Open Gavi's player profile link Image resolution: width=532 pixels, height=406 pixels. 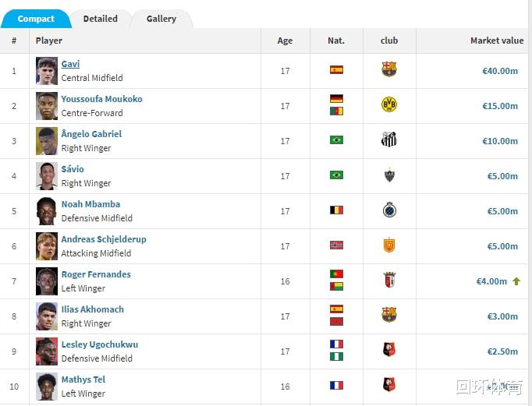click(70, 64)
